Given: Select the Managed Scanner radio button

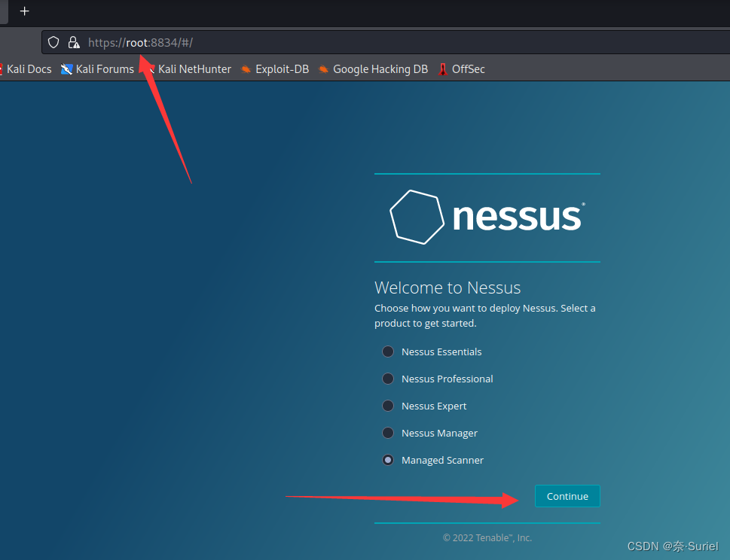Looking at the screenshot, I should click(388, 460).
